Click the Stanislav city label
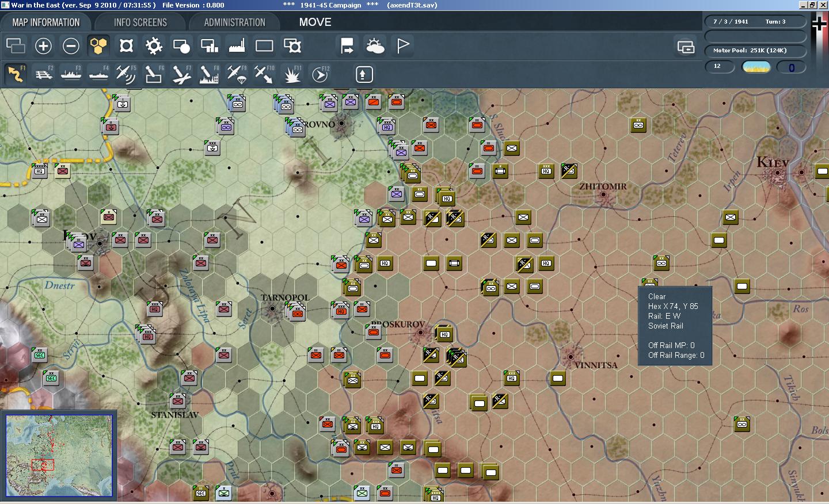The image size is (829, 504). click(x=175, y=414)
